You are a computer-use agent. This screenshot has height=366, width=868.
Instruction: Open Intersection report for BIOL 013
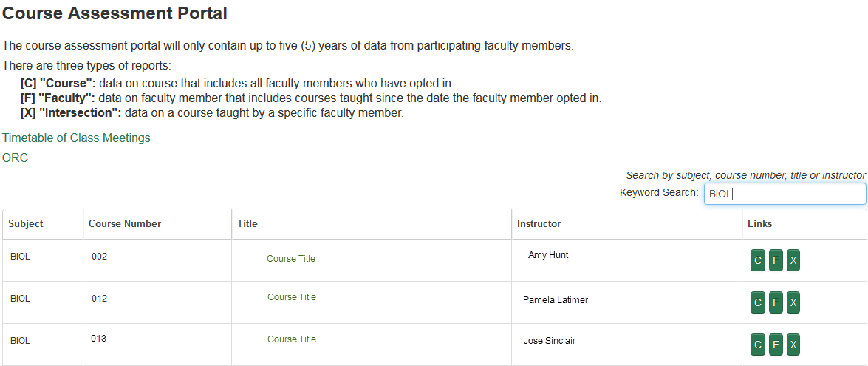793,345
